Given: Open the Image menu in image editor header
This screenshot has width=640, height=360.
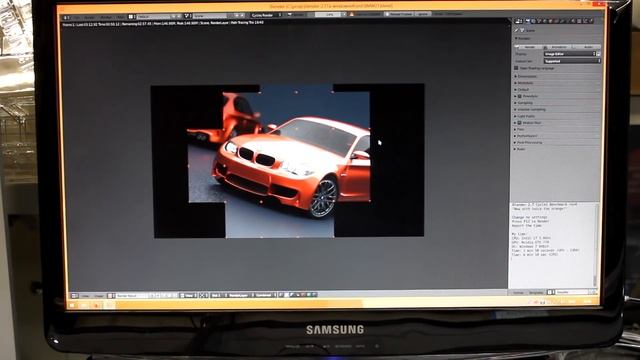Looking at the screenshot, I should (99, 296).
